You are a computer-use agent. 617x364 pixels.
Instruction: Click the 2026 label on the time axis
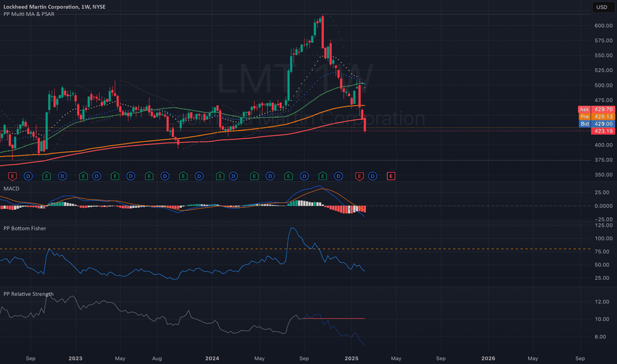pos(489,359)
